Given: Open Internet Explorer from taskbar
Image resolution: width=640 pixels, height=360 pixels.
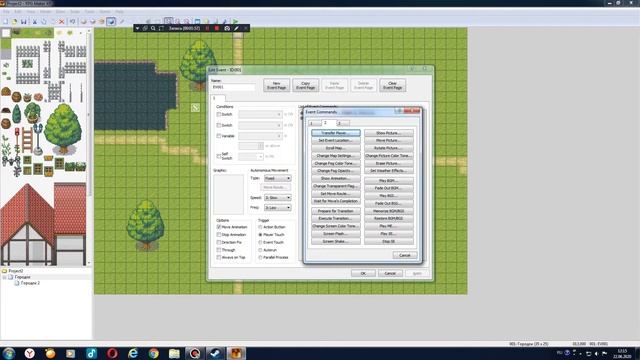Looking at the screenshot, I should tap(133, 353).
